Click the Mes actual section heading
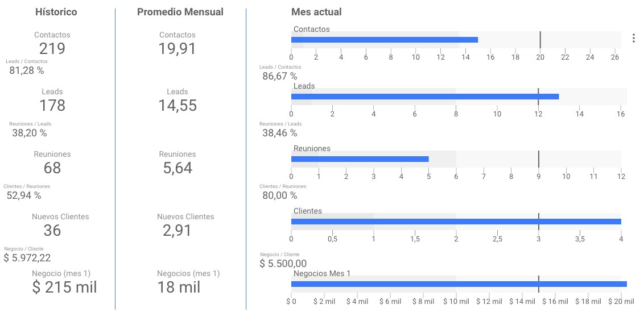Screen dimensions: 644x317 pyautogui.click(x=316, y=12)
